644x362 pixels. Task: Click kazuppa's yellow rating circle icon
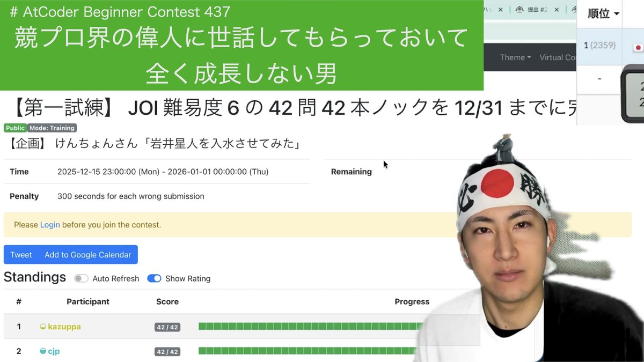[x=43, y=327]
